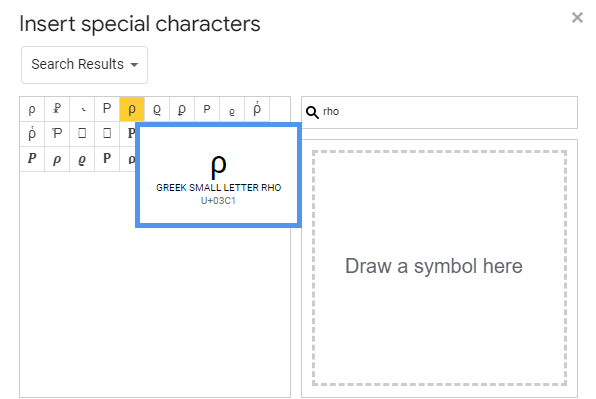This screenshot has width=596, height=399.
Task: Click the 'GREEK SMALL LETTER RHO' label
Action: pos(219,188)
